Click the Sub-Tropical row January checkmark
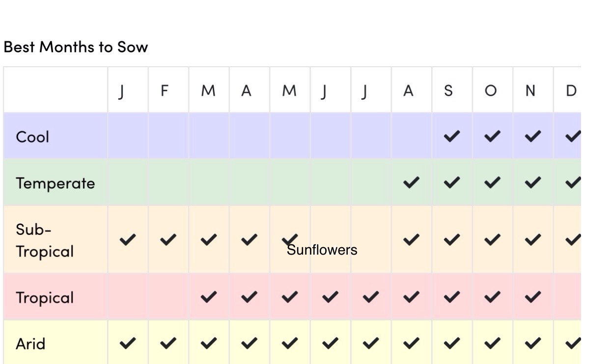This screenshot has width=611, height=364. (128, 239)
